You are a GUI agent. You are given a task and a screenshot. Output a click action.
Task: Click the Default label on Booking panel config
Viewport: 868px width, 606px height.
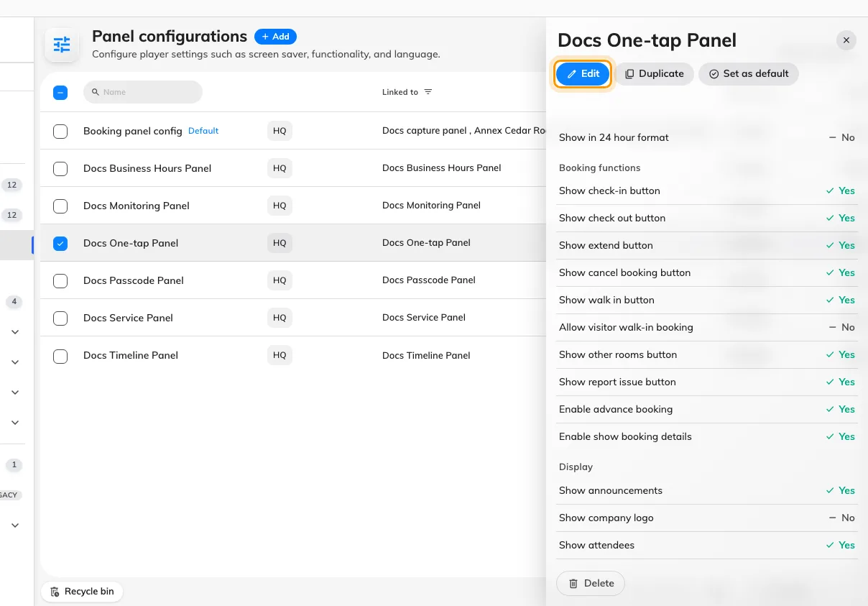pos(203,131)
